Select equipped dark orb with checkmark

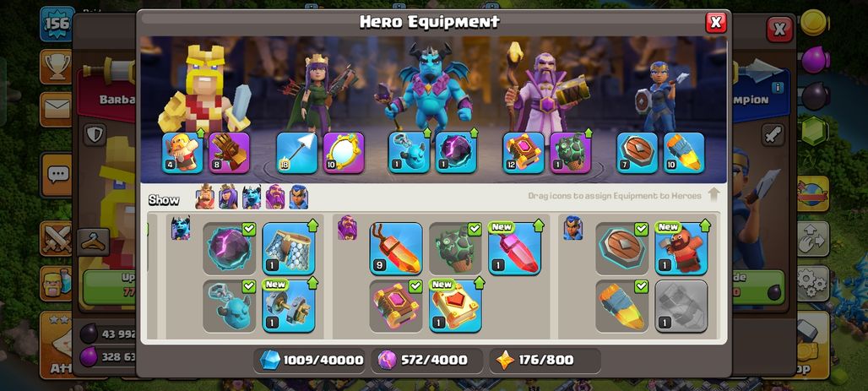coord(229,248)
